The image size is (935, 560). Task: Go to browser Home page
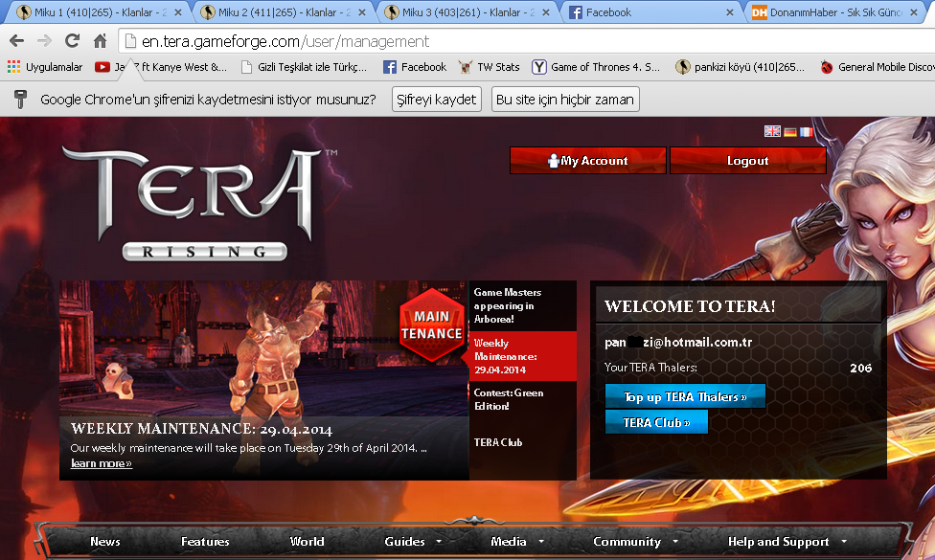[101, 41]
